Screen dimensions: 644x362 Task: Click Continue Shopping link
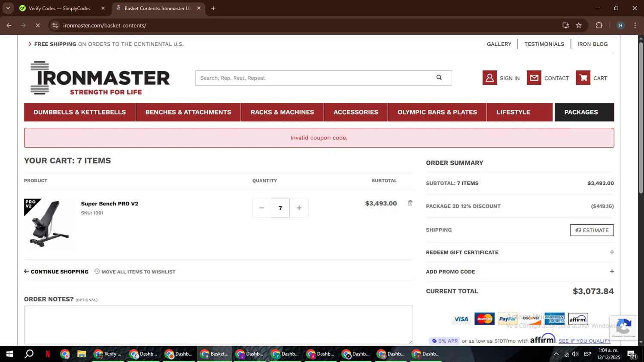(x=56, y=271)
